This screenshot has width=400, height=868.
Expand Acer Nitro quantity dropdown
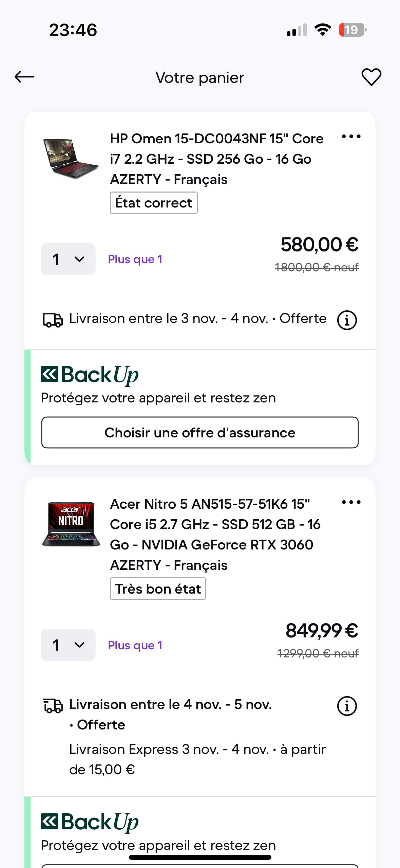[68, 645]
